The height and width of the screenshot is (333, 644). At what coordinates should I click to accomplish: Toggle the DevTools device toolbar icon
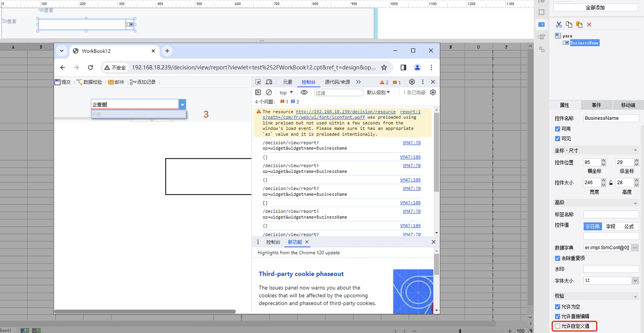[269, 82]
